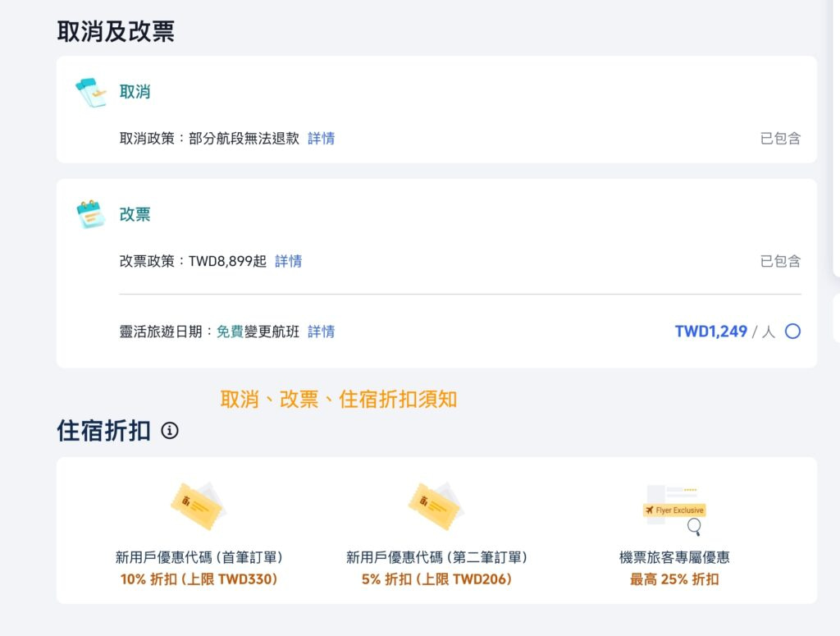This screenshot has height=636, width=840.
Task: Click the calendar icon beside 改票
Action: [90, 214]
